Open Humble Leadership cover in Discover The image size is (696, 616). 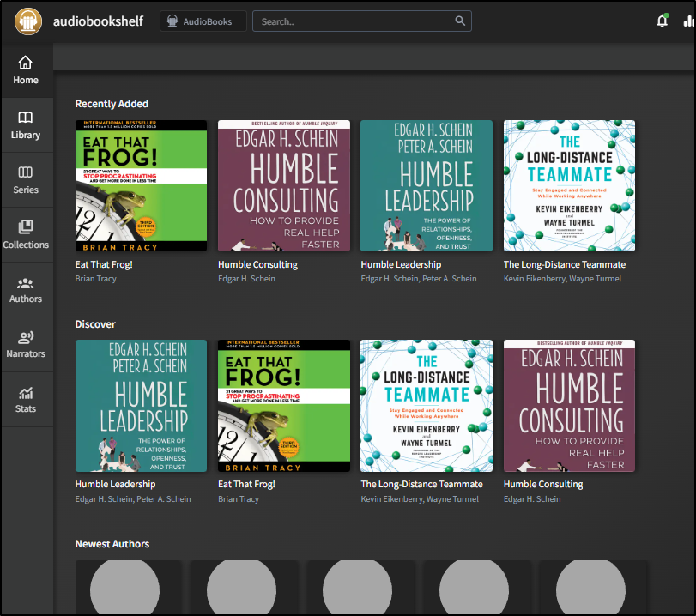pos(141,406)
